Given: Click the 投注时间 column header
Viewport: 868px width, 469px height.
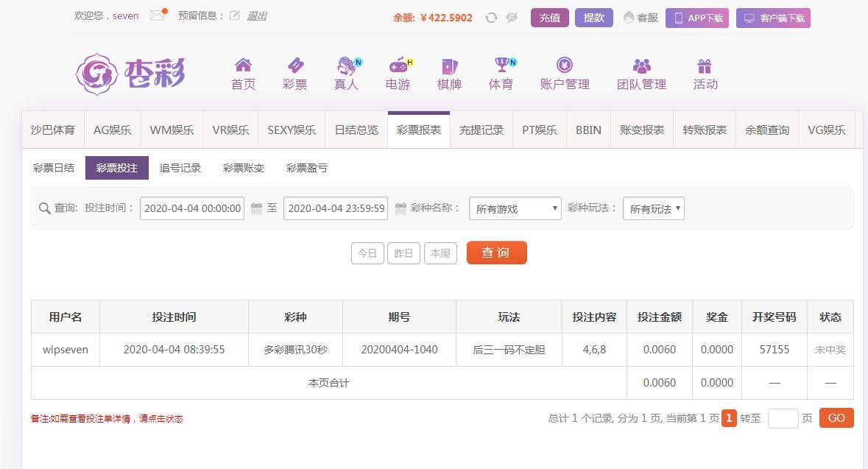Looking at the screenshot, I should coord(174,317).
